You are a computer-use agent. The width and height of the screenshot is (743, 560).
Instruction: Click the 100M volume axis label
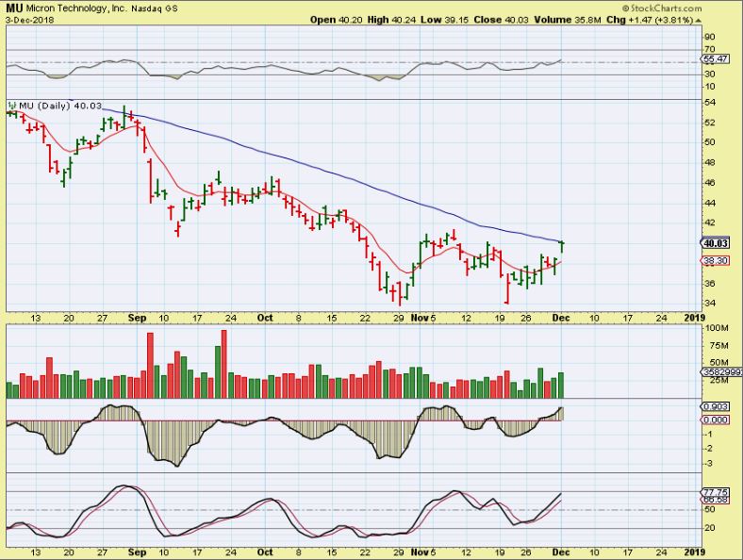[x=718, y=328]
